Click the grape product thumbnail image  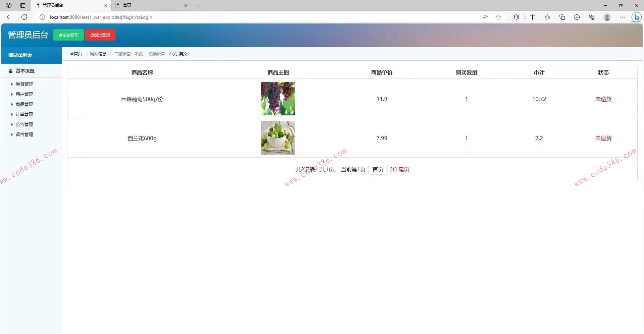tap(278, 99)
